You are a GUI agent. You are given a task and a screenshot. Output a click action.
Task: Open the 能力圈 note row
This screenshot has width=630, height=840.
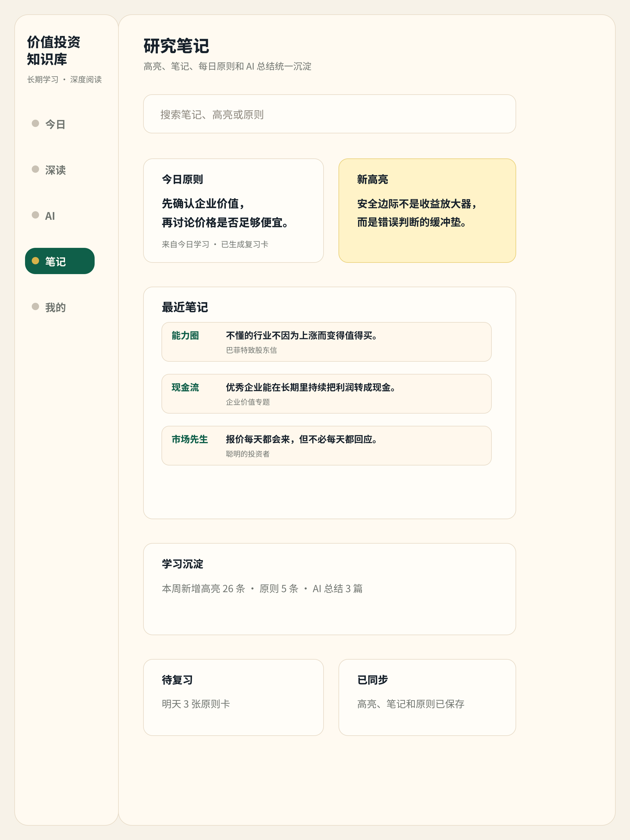(x=326, y=342)
